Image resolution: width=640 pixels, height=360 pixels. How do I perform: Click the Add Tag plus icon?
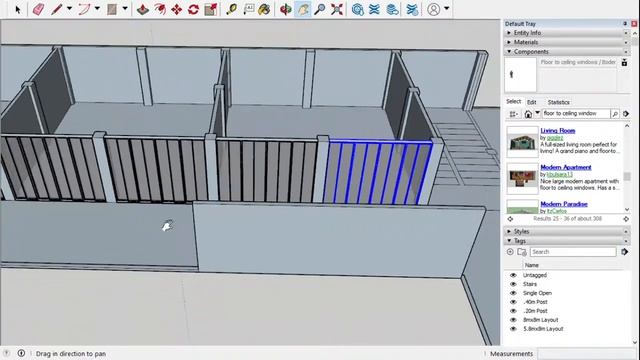(510, 252)
